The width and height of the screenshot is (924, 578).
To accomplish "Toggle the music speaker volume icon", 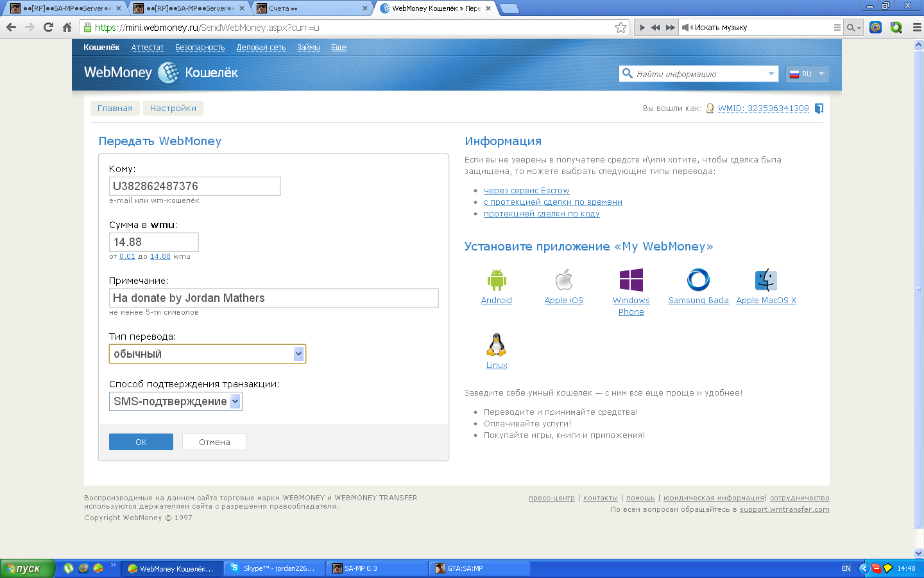I will tap(687, 28).
